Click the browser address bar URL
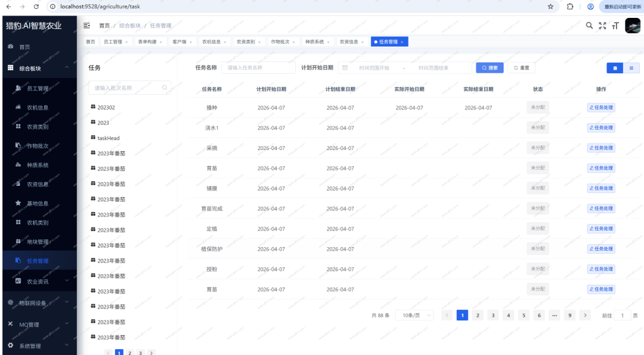 [100, 7]
